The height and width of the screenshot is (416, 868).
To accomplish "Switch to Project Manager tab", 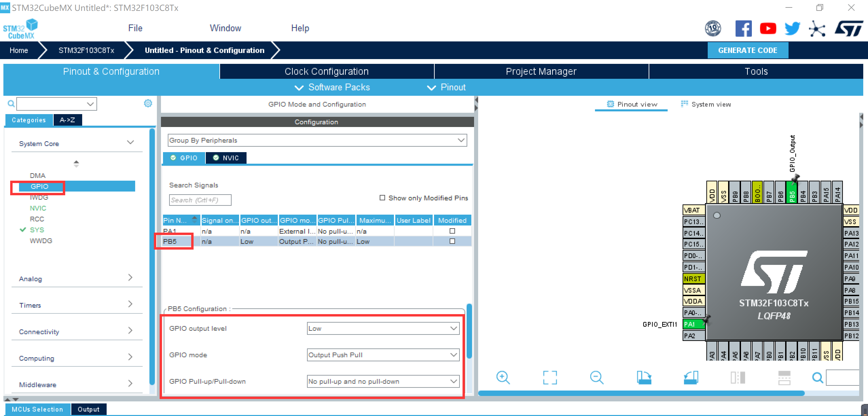I will pyautogui.click(x=541, y=71).
